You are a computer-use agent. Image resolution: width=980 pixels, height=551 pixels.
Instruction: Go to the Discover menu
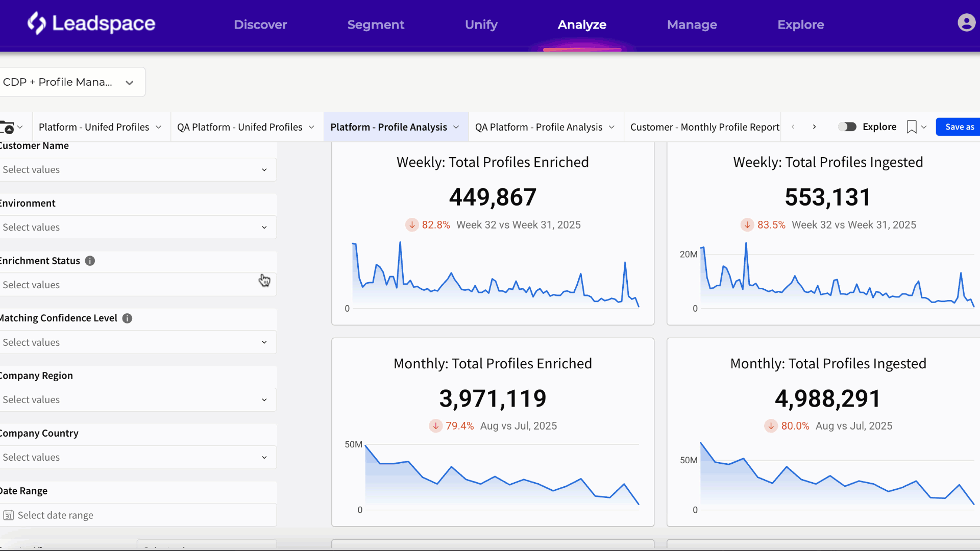[260, 24]
